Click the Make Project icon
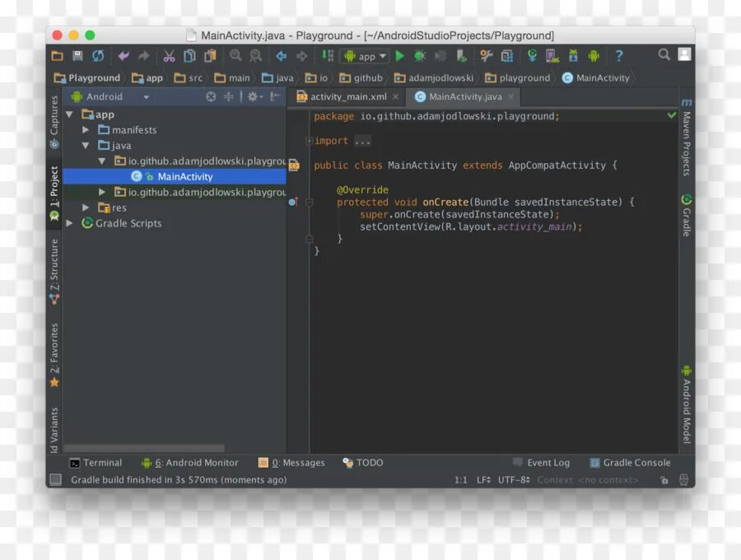The height and width of the screenshot is (560, 741). (328, 56)
